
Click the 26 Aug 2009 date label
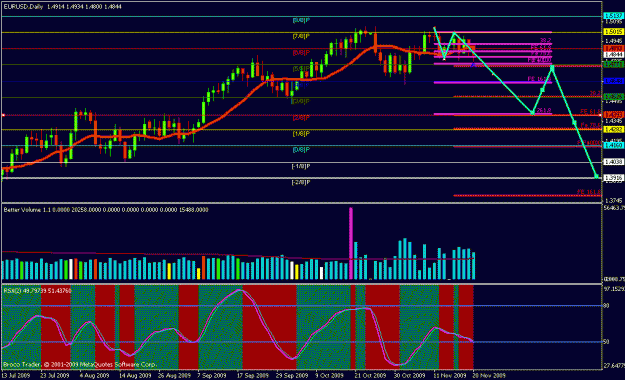coord(174,376)
